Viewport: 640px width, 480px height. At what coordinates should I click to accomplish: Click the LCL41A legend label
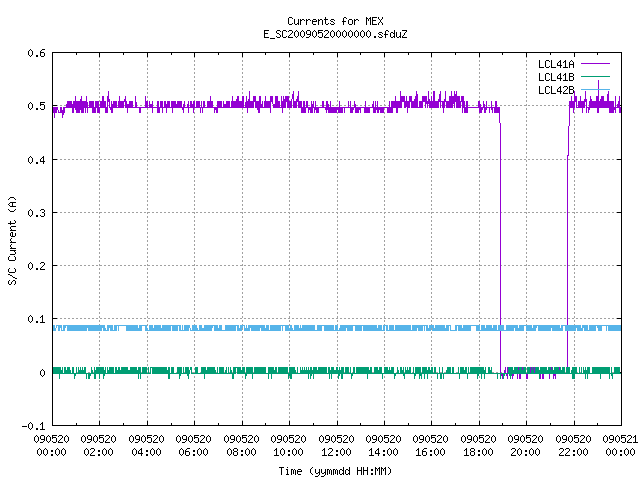click(x=556, y=64)
